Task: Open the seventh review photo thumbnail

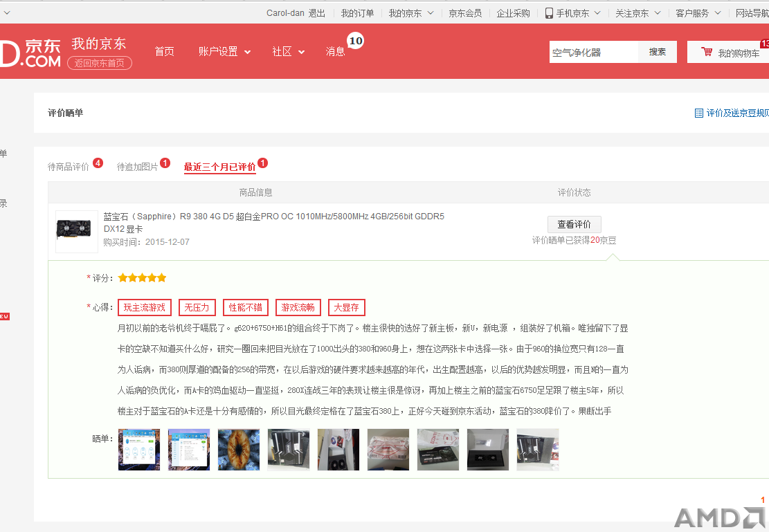Action: click(438, 450)
